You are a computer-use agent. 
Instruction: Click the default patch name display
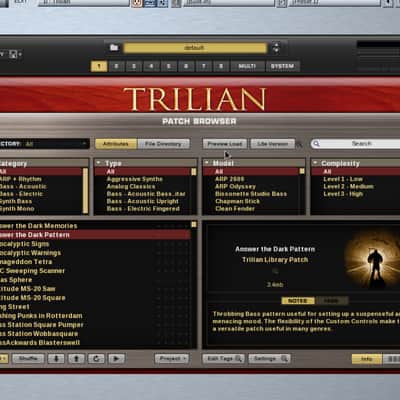(x=195, y=48)
